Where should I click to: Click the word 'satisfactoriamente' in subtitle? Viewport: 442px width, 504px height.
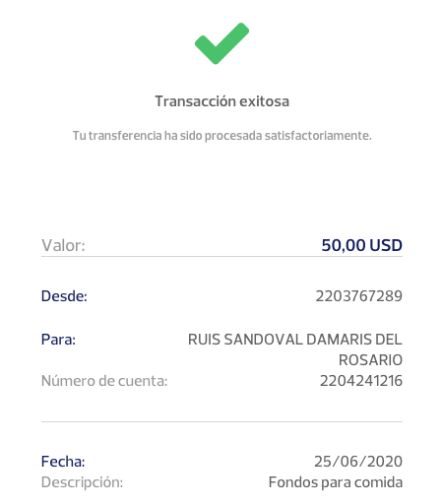click(318, 135)
